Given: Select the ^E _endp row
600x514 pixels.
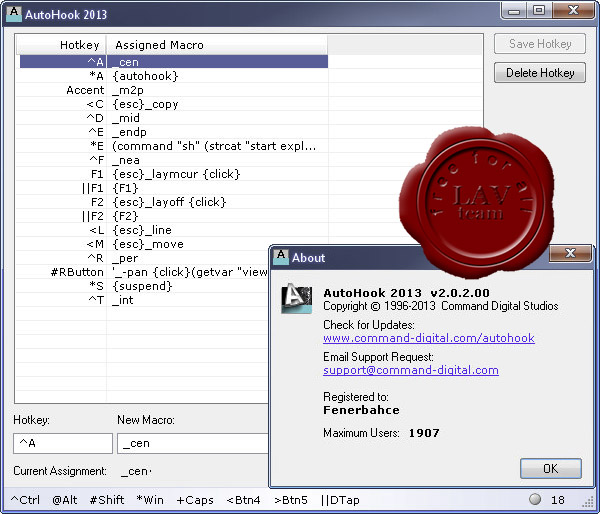Looking at the screenshot, I should [174, 132].
